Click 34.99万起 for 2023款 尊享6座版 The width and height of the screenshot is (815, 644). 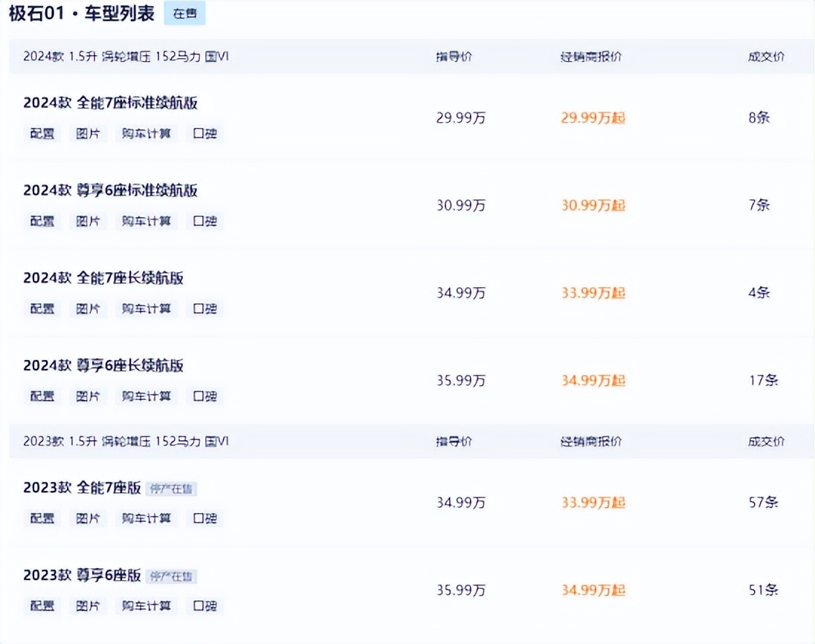click(x=593, y=590)
